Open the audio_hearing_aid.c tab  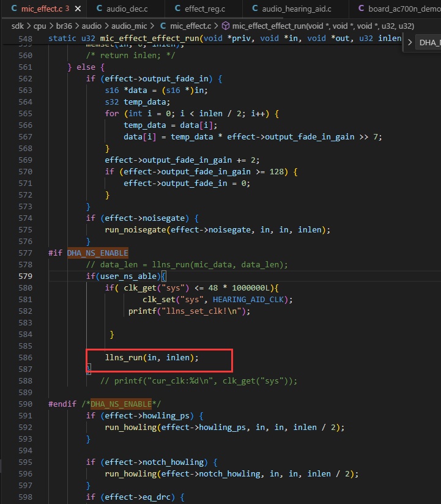click(x=296, y=9)
